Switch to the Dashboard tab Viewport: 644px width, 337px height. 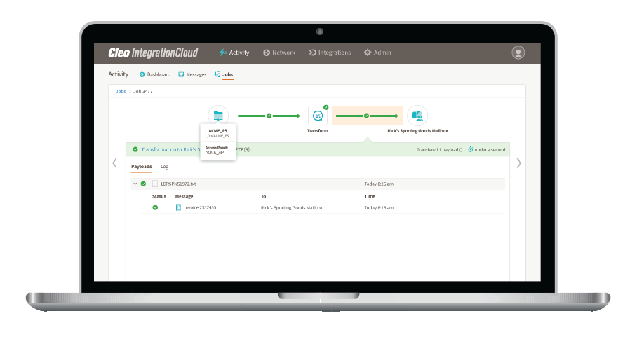click(155, 74)
